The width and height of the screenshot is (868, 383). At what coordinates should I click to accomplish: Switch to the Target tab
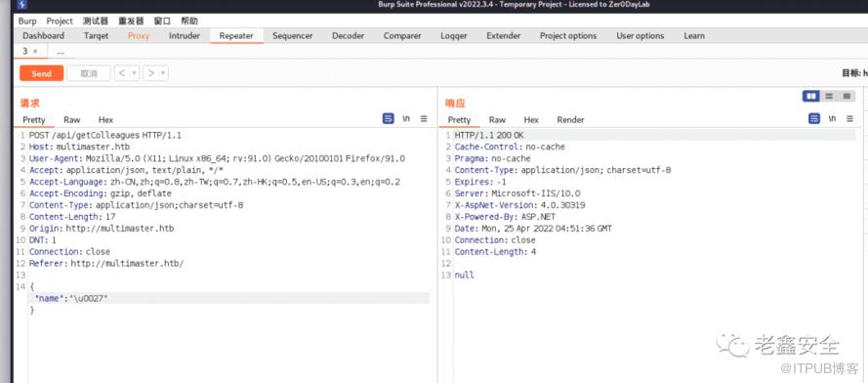pyautogui.click(x=96, y=35)
